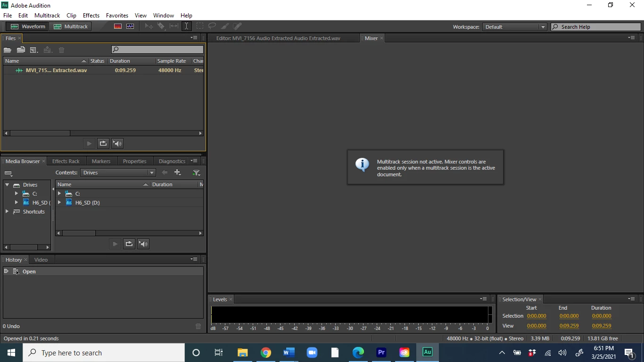The image size is (644, 362).
Task: Switch to the Diagnostics tab
Action: [x=172, y=161]
